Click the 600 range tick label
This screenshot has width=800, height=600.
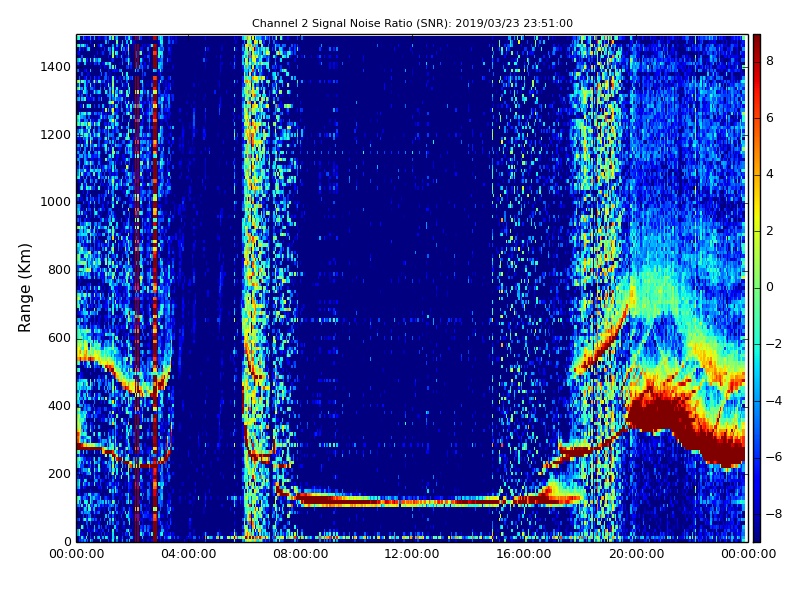tap(59, 338)
